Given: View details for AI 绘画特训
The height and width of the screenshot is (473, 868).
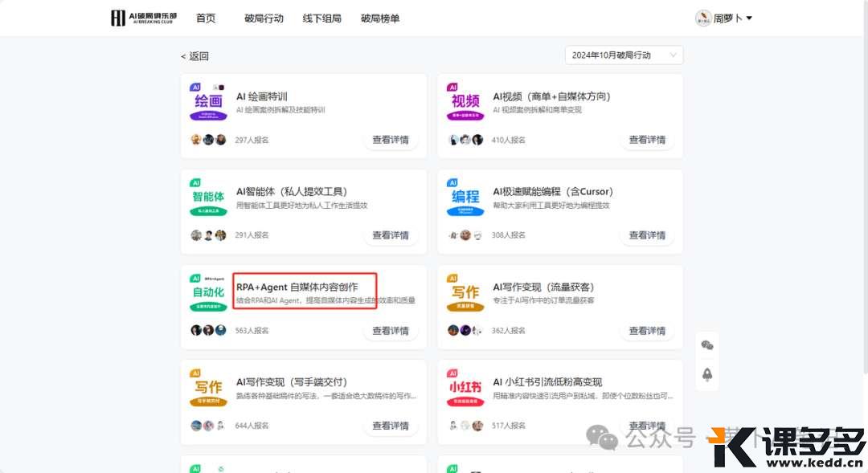Looking at the screenshot, I should click(391, 140).
